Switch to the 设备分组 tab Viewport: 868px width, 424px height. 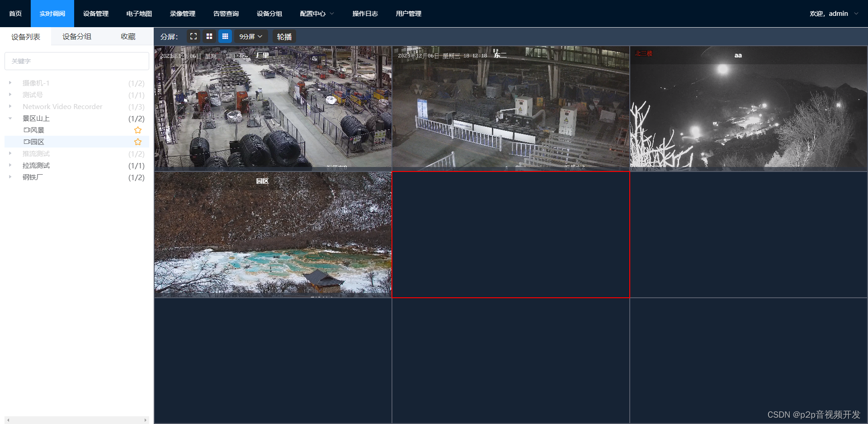[76, 37]
